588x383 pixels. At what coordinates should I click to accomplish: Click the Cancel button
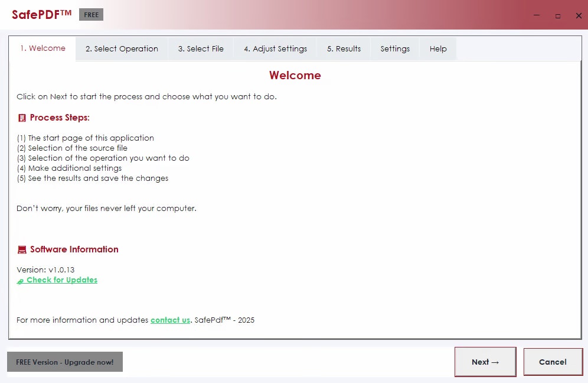coord(553,362)
